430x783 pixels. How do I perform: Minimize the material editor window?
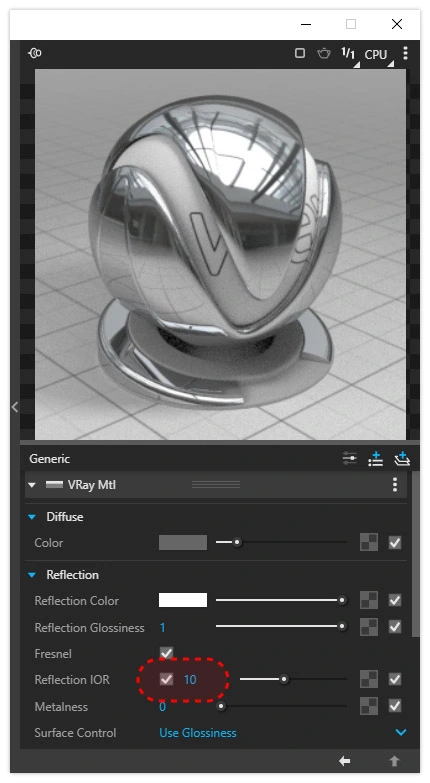coord(306,24)
